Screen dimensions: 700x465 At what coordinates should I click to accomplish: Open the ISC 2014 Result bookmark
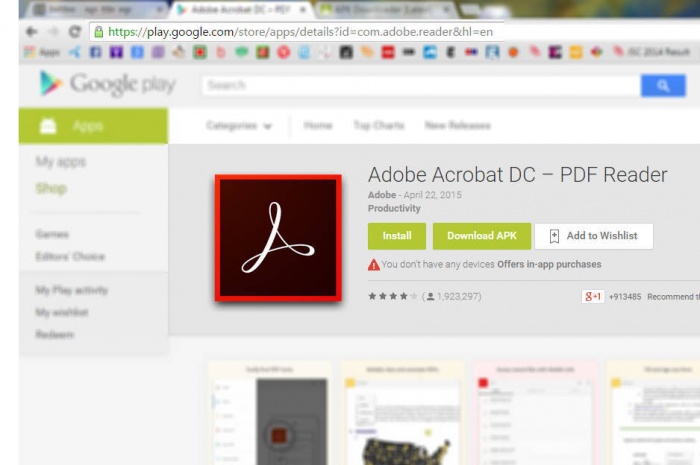[x=651, y=52]
